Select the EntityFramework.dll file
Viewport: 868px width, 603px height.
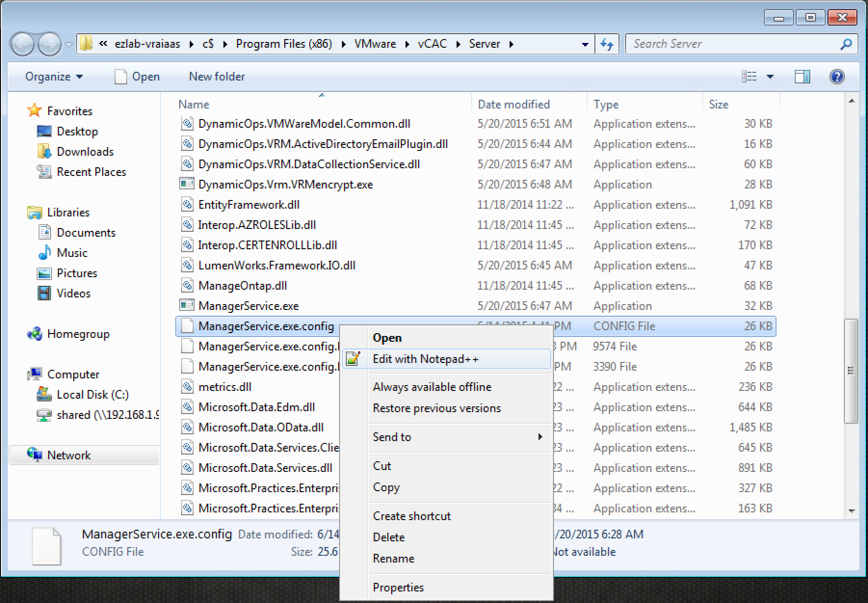pyautogui.click(x=477, y=205)
